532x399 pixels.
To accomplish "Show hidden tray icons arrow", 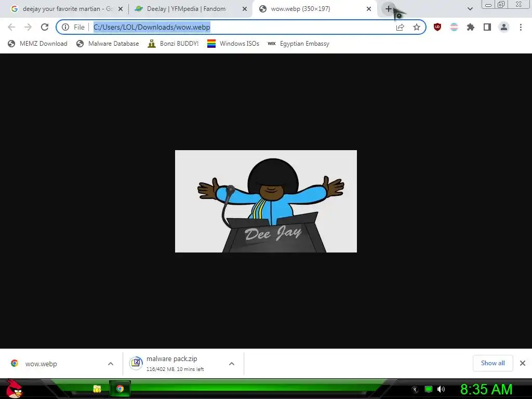I will point(415,390).
